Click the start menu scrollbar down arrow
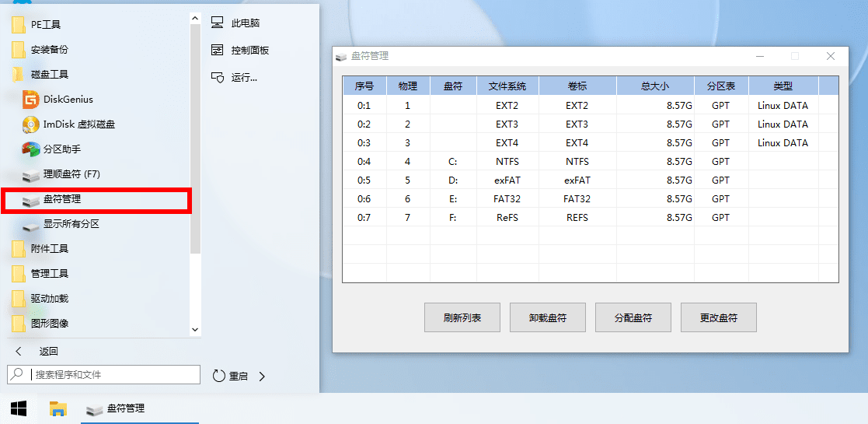 click(195, 329)
